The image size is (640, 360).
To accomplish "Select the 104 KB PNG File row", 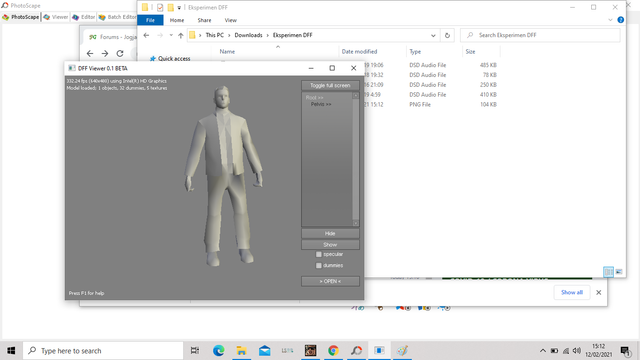I will click(x=431, y=104).
